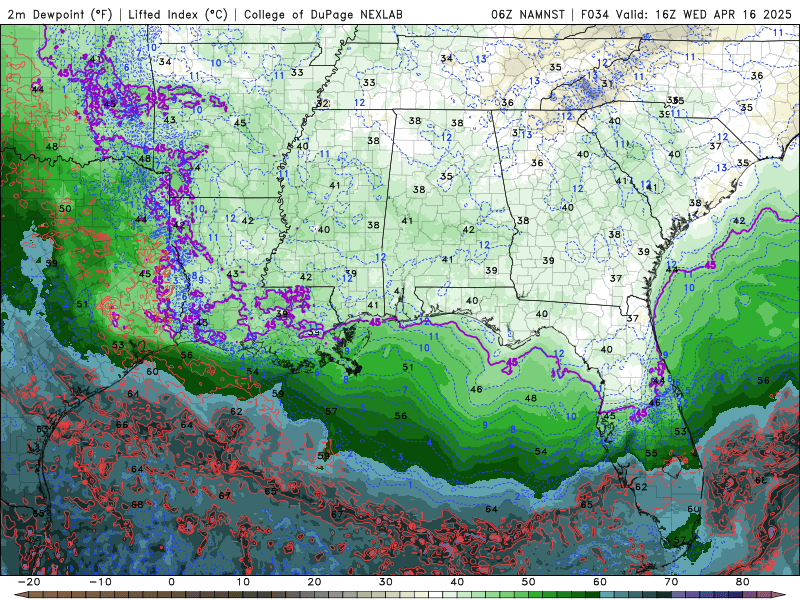800x600 pixels.
Task: Click the '2m Dewpoint (°F)' title text
Action: 59,14
